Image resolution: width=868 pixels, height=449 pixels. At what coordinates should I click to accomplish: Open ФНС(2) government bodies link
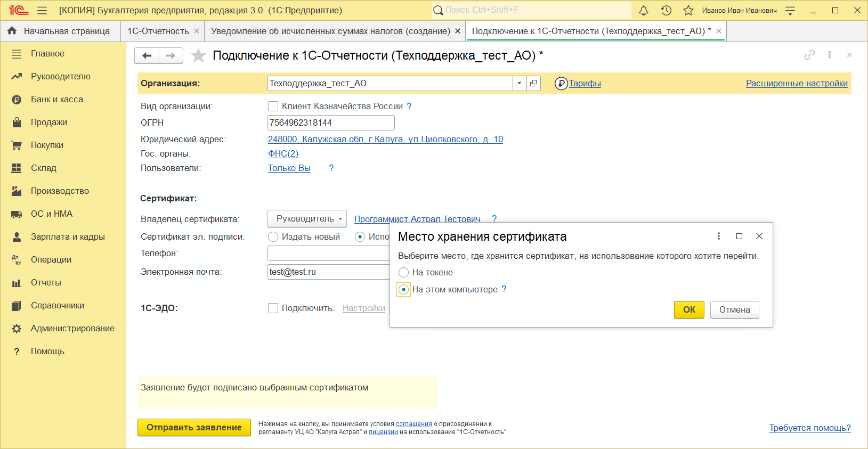[x=283, y=153]
